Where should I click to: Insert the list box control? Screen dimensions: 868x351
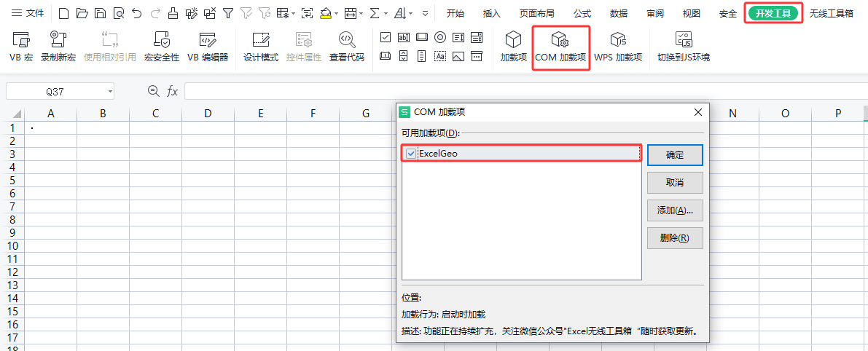(x=458, y=38)
